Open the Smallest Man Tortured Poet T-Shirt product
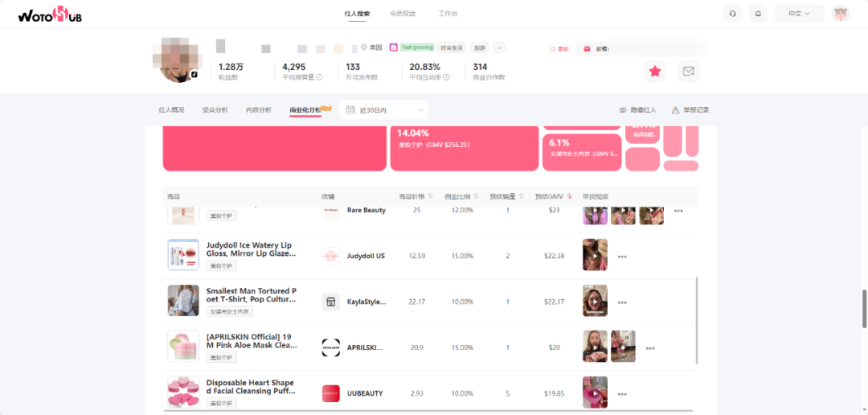The height and width of the screenshot is (415, 868). point(251,295)
